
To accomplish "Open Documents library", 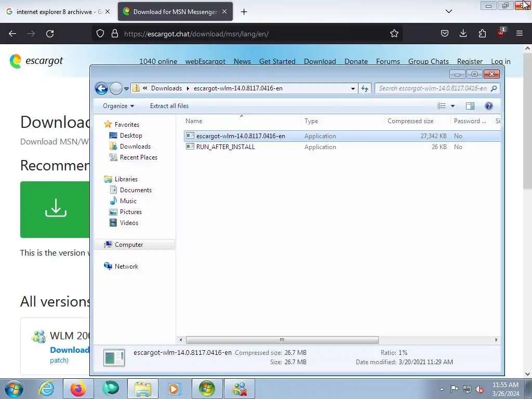I will coord(136,190).
